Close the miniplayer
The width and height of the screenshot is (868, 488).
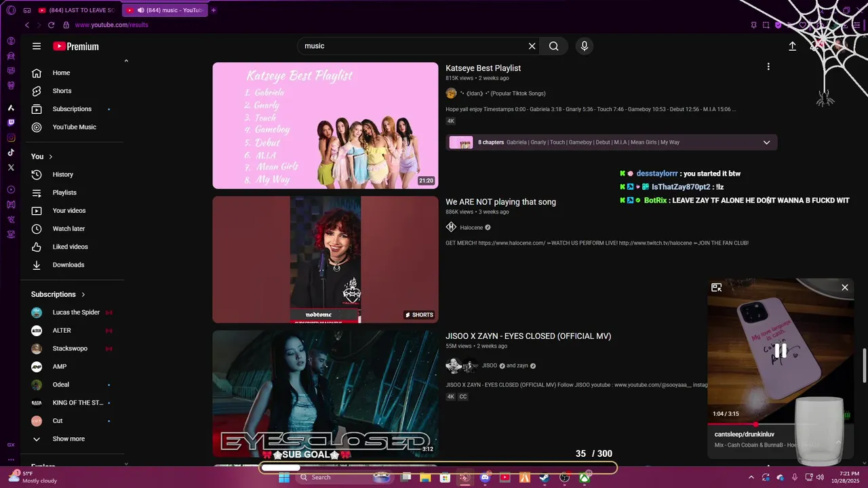point(845,287)
